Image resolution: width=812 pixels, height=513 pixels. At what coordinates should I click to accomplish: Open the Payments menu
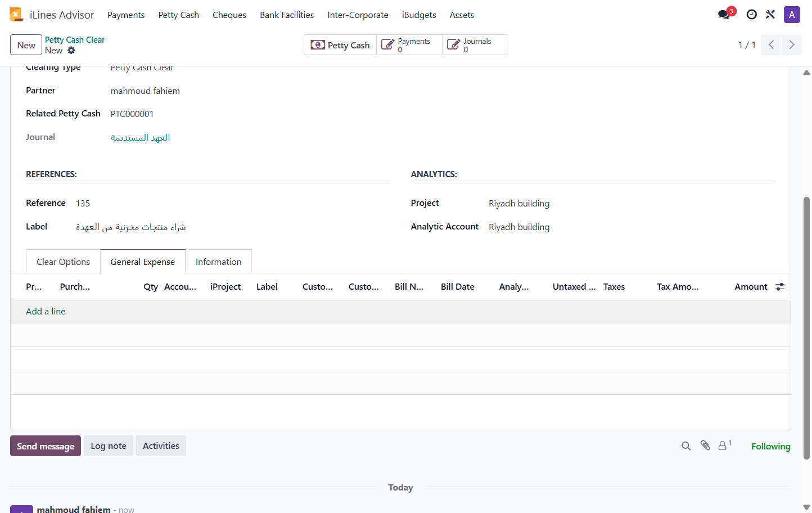point(126,15)
